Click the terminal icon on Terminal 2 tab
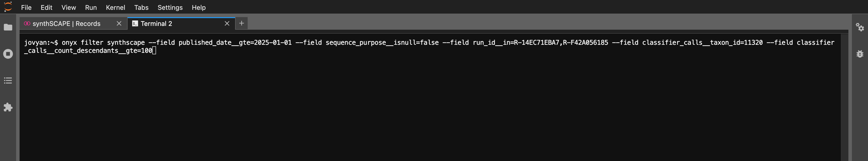The height and width of the screenshot is (161, 868). (135, 23)
